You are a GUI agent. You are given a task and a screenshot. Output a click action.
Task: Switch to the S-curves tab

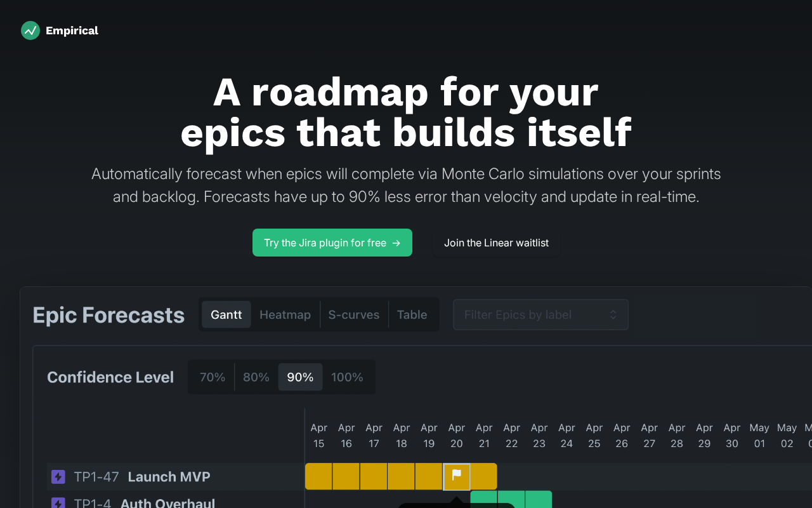coord(354,315)
